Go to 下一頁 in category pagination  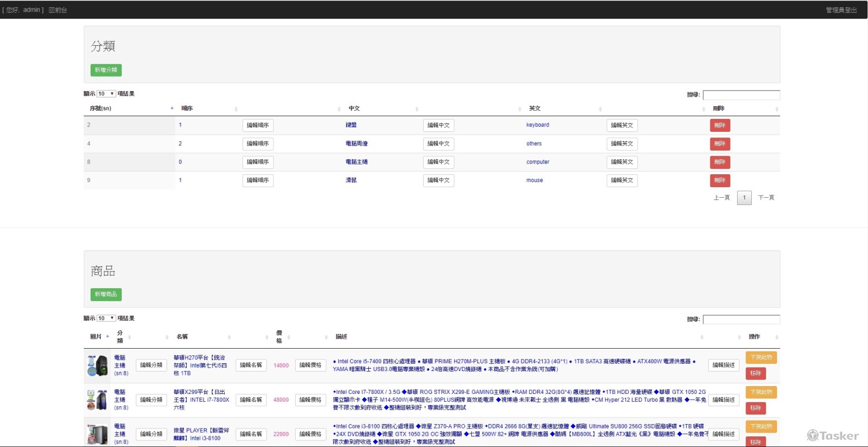766,198
